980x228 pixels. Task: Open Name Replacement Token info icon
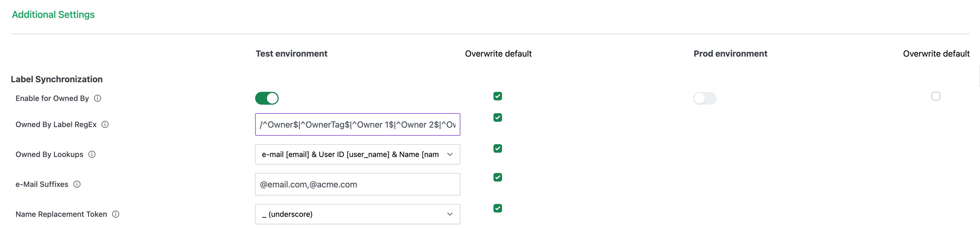[116, 214]
